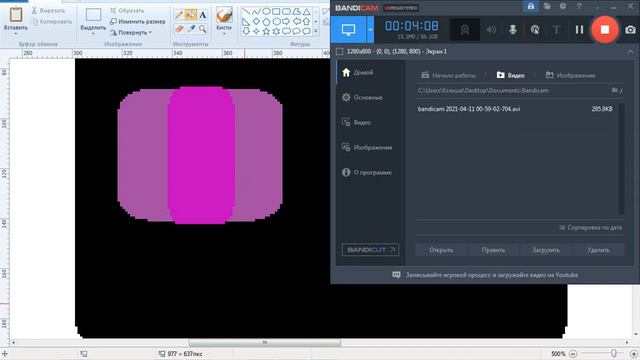The image size is (640, 360).
Task: Open Bandicam help question mark icon
Action: tap(579, 6)
